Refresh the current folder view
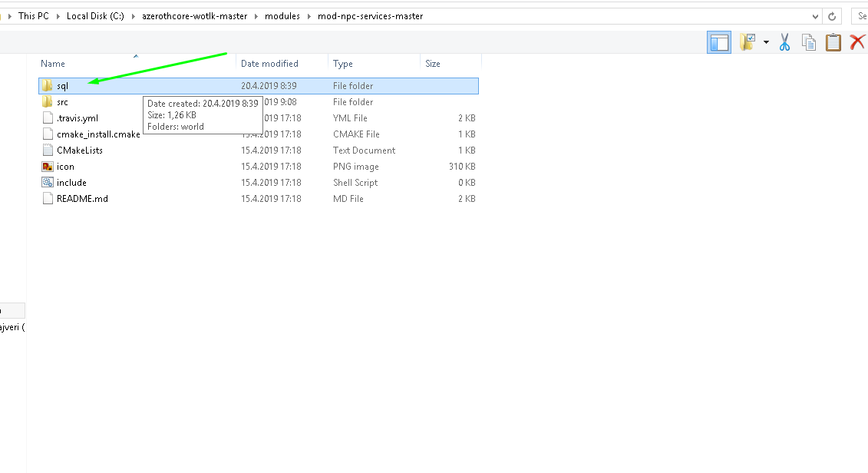 click(831, 16)
